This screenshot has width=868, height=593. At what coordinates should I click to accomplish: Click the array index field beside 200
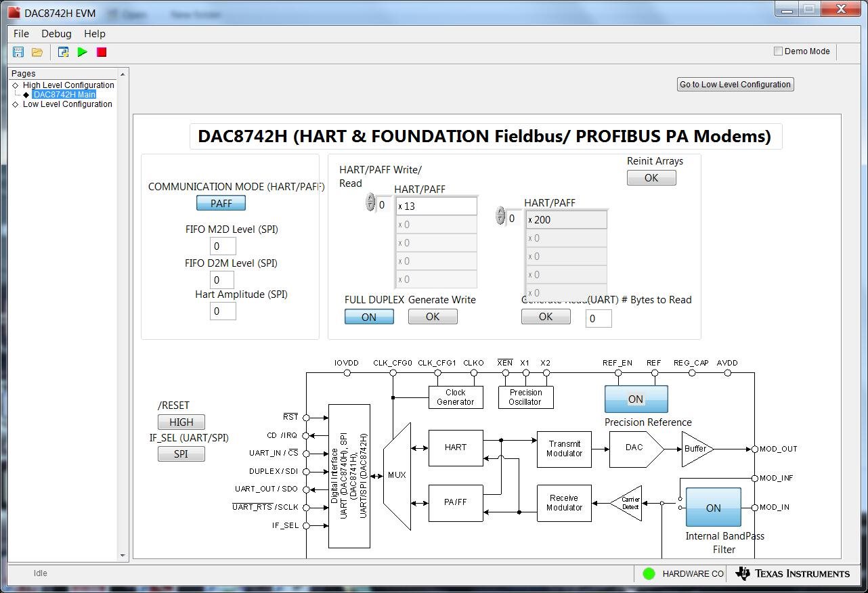[513, 219]
